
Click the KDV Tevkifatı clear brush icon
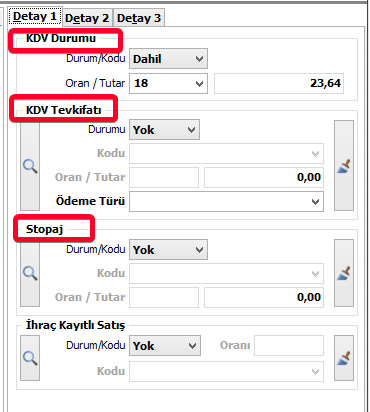click(x=344, y=166)
